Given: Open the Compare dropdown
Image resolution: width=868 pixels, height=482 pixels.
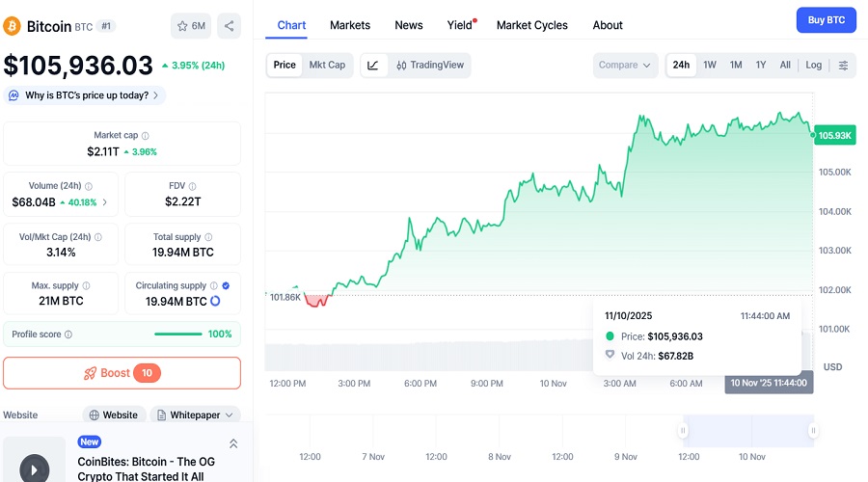Looking at the screenshot, I should tap(625, 66).
